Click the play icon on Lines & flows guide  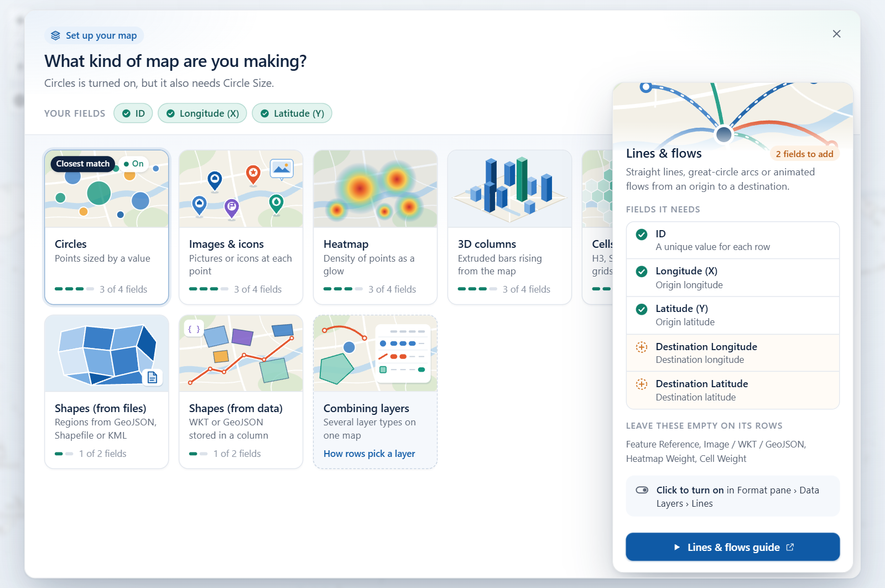pyautogui.click(x=677, y=547)
